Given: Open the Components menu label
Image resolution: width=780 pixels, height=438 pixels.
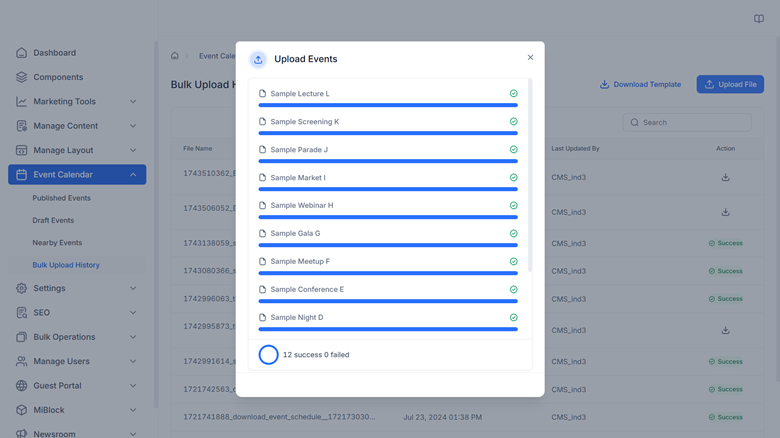Looking at the screenshot, I should point(58,77).
